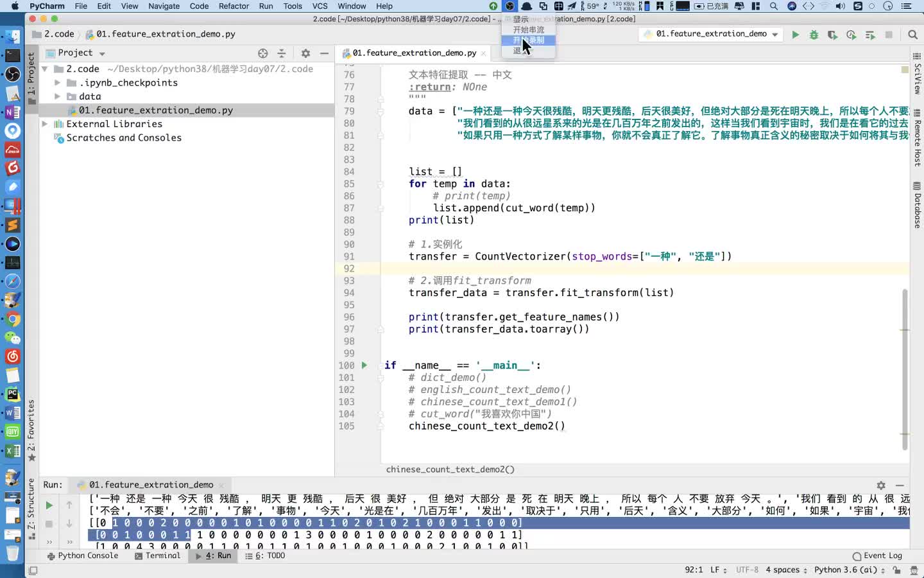
Task: Open Run panel settings gear
Action: [881, 486]
